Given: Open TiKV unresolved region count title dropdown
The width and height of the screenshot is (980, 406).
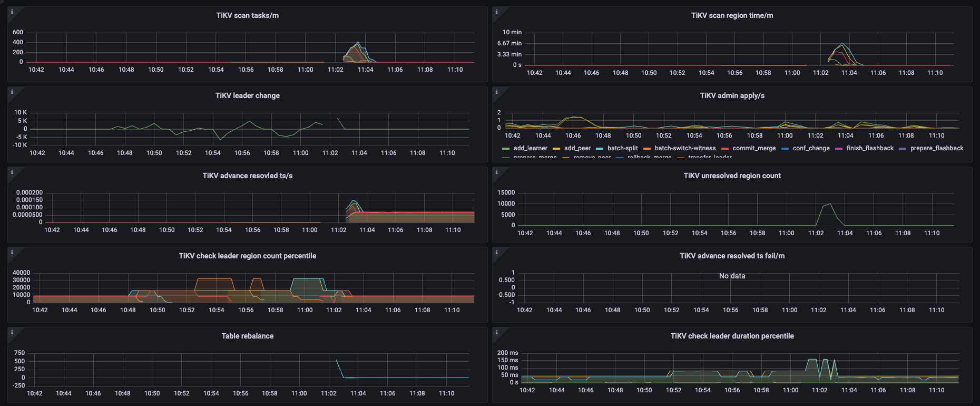Looking at the screenshot, I should 732,176.
